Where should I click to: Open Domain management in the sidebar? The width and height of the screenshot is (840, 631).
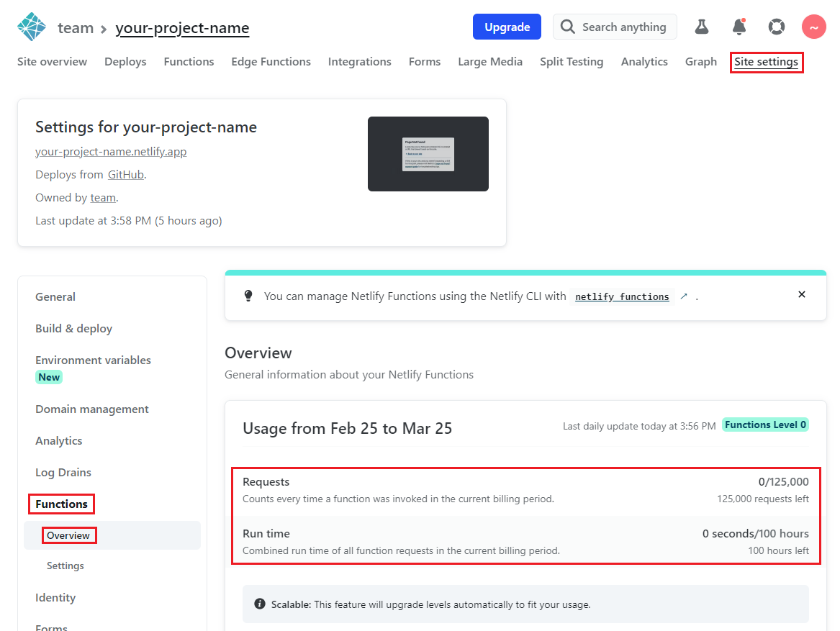tap(91, 409)
